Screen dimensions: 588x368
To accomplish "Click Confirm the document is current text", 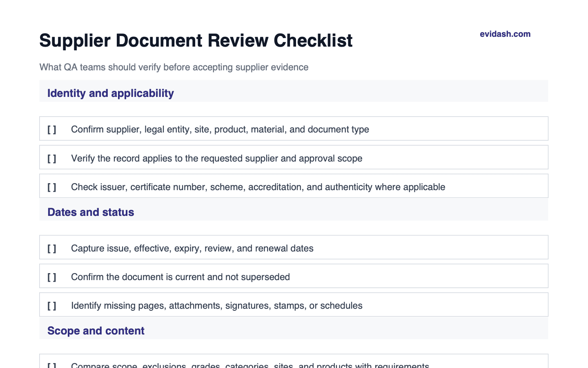I will (180, 277).
